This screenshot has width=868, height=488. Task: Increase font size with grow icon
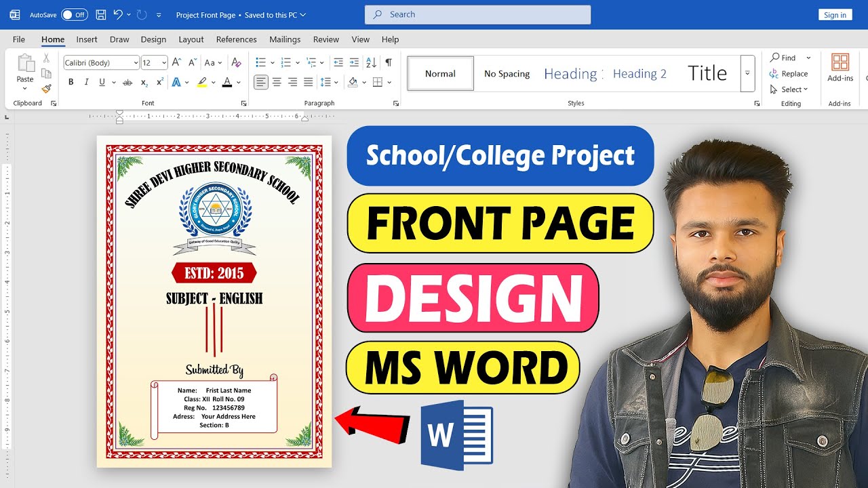[176, 62]
